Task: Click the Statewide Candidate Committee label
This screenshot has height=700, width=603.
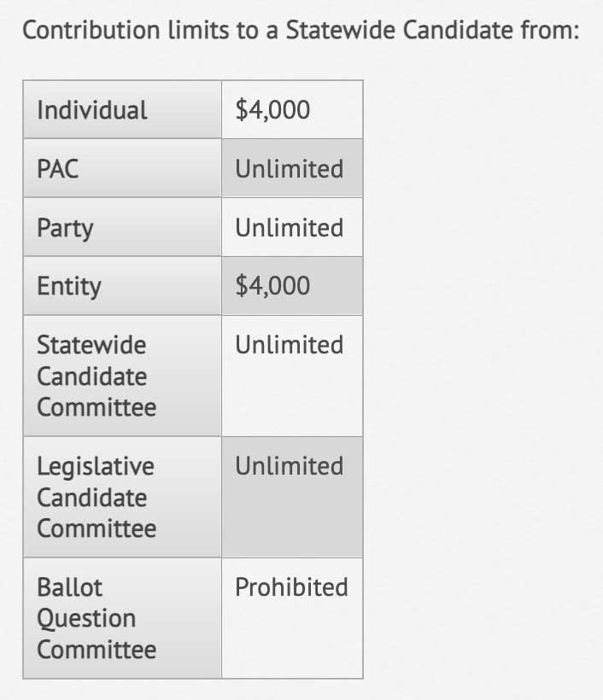Action: pos(122,376)
